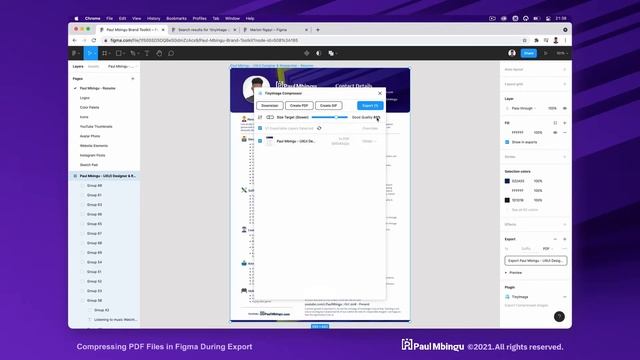This screenshot has height=360, width=640.
Task: Add a new page with plus icon
Action: (133, 78)
